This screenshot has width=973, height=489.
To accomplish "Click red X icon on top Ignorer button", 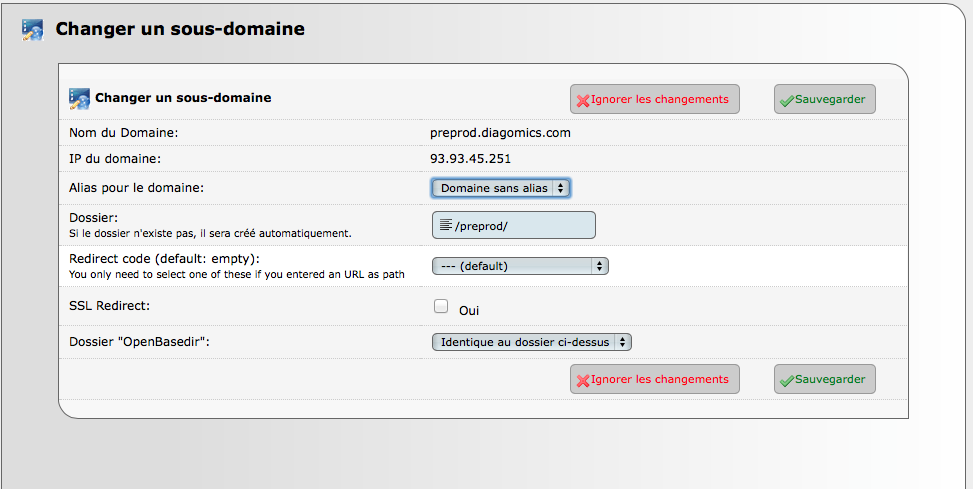I will [583, 101].
